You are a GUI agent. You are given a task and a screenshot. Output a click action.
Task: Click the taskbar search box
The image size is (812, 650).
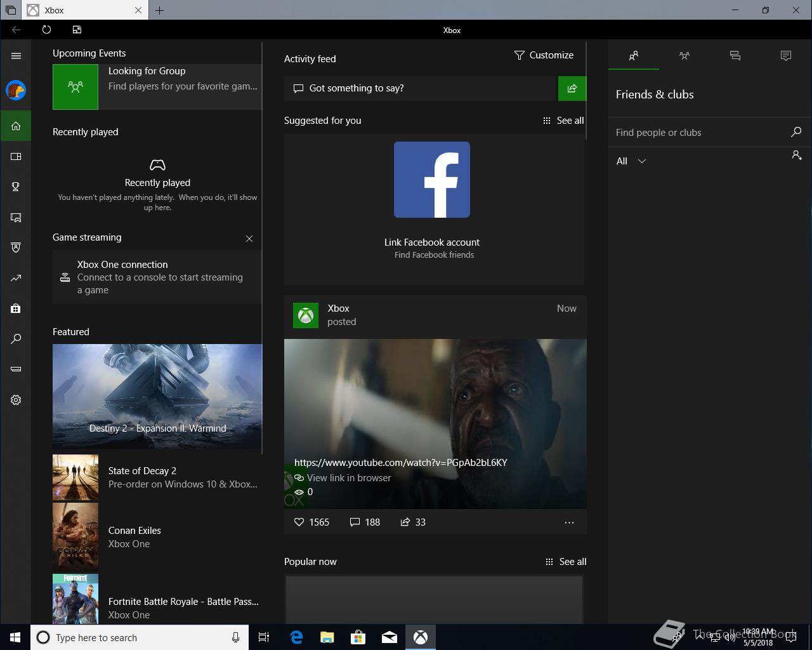click(139, 637)
